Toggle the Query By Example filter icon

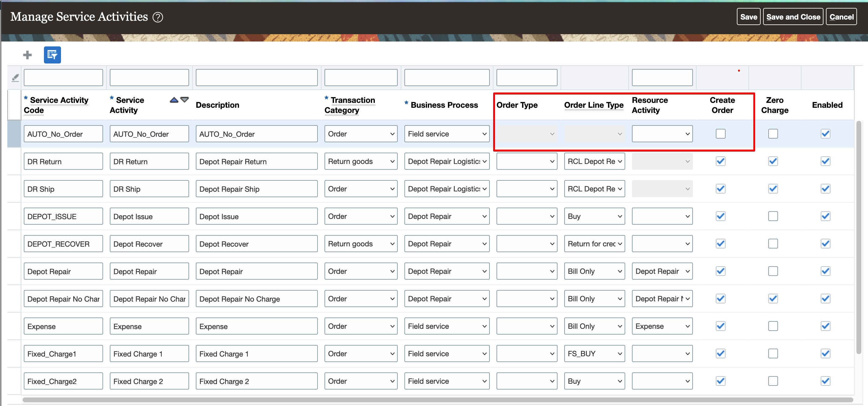pyautogui.click(x=52, y=55)
